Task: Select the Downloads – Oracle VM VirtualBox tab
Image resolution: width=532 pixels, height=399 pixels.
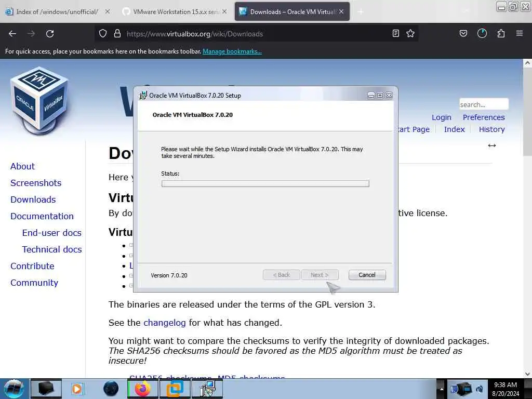Action: (292, 11)
